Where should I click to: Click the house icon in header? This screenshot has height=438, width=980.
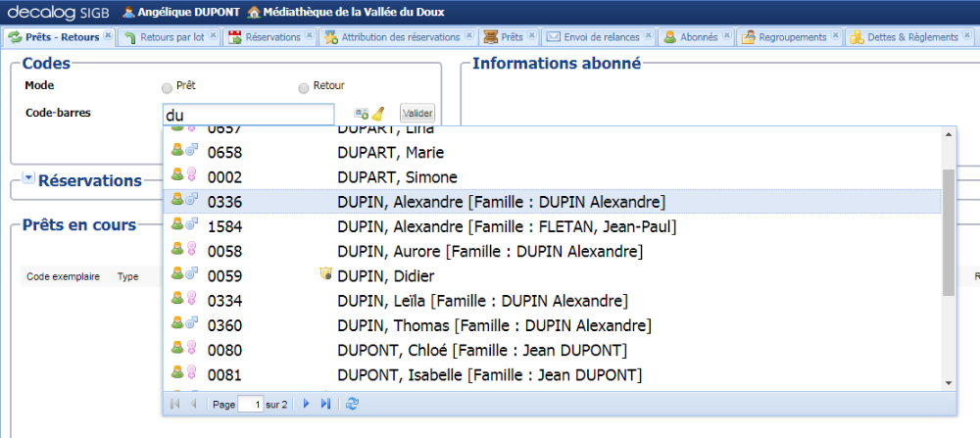(x=254, y=11)
